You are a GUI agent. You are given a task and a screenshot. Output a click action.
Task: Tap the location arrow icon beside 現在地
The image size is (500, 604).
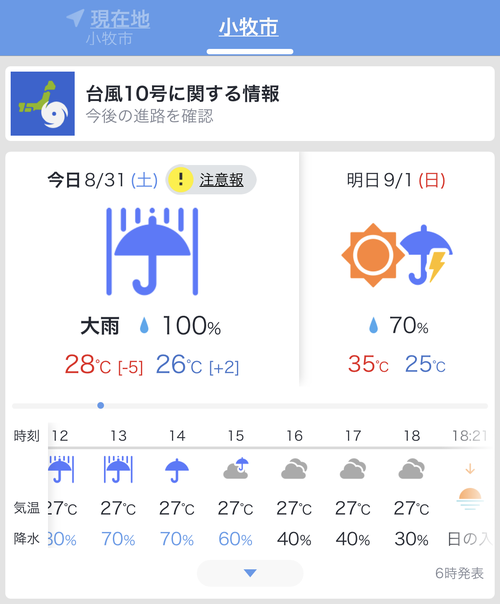pyautogui.click(x=75, y=18)
